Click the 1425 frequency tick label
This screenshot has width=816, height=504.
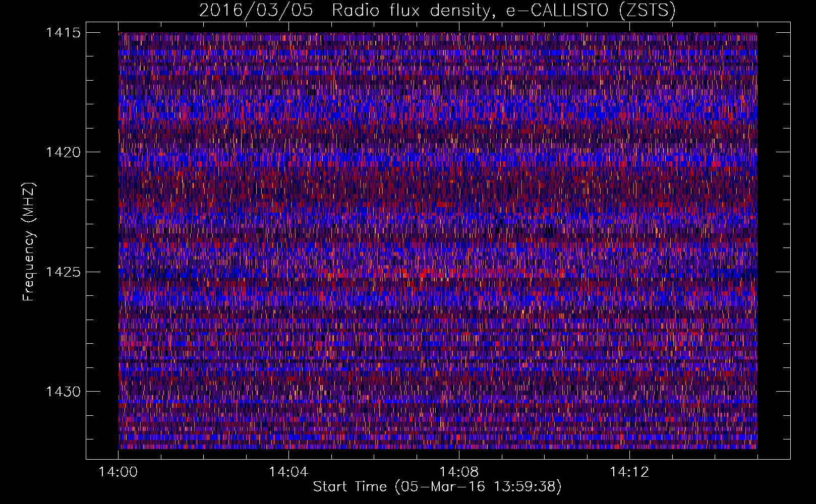pos(63,272)
